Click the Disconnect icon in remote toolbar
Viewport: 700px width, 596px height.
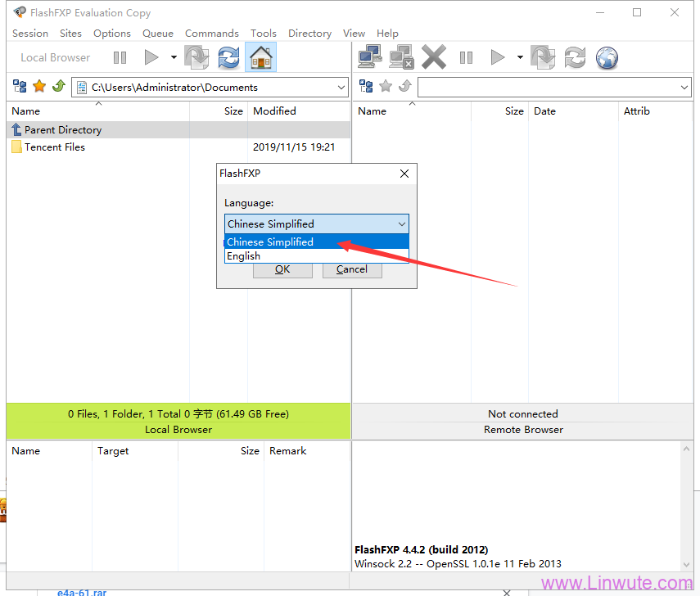401,57
